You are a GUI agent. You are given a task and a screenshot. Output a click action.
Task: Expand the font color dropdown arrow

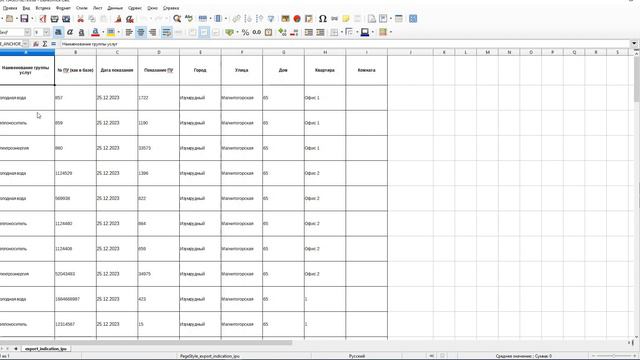click(x=102, y=32)
